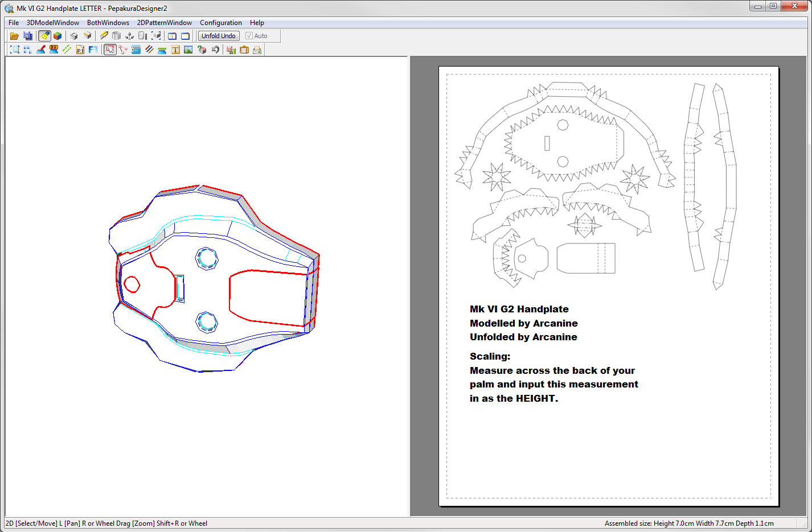The width and height of the screenshot is (812, 532).
Task: Click the Unfold Undo button
Action: 219,36
